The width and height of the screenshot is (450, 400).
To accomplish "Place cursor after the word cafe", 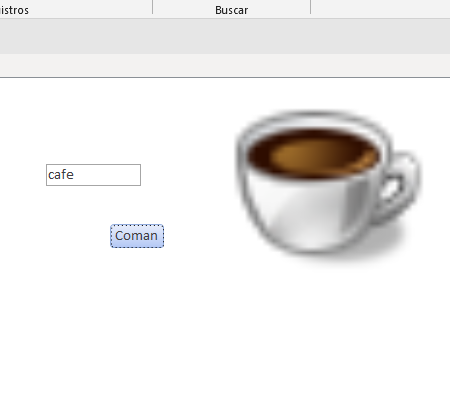I will pos(74,175).
